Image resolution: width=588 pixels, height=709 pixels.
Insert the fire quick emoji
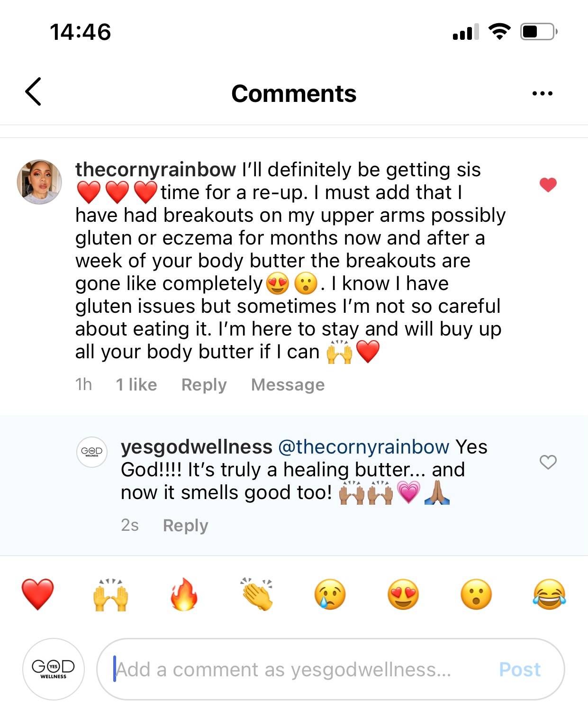click(184, 594)
